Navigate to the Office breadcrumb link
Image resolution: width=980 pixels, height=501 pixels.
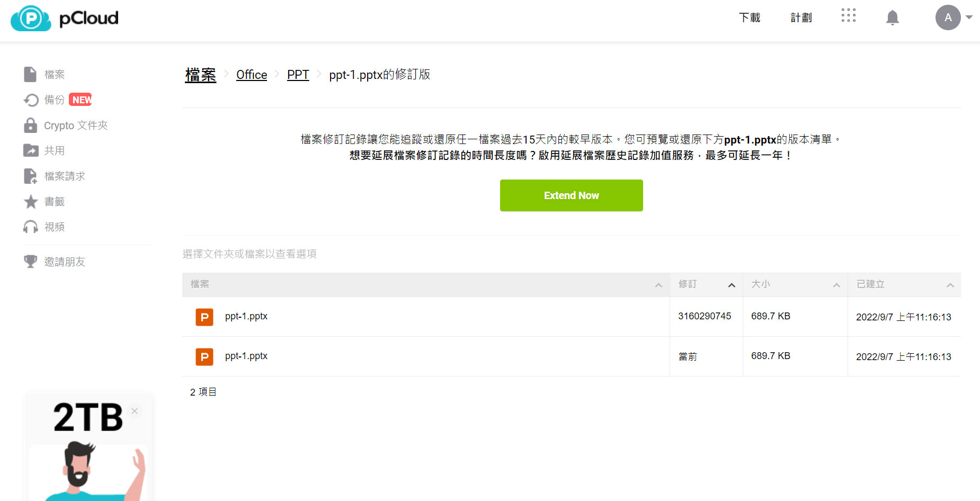251,75
